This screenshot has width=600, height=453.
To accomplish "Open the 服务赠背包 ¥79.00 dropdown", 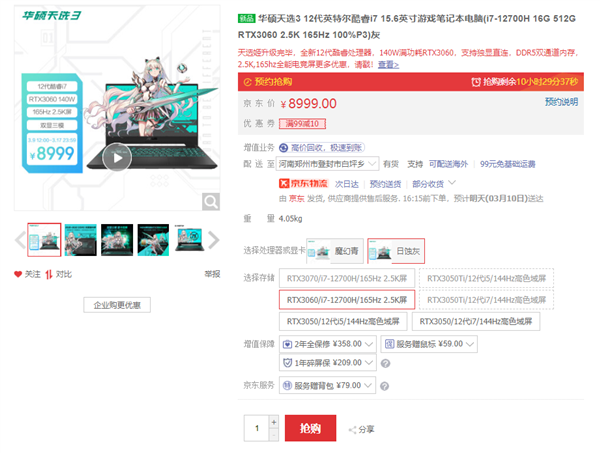I will [x=327, y=385].
